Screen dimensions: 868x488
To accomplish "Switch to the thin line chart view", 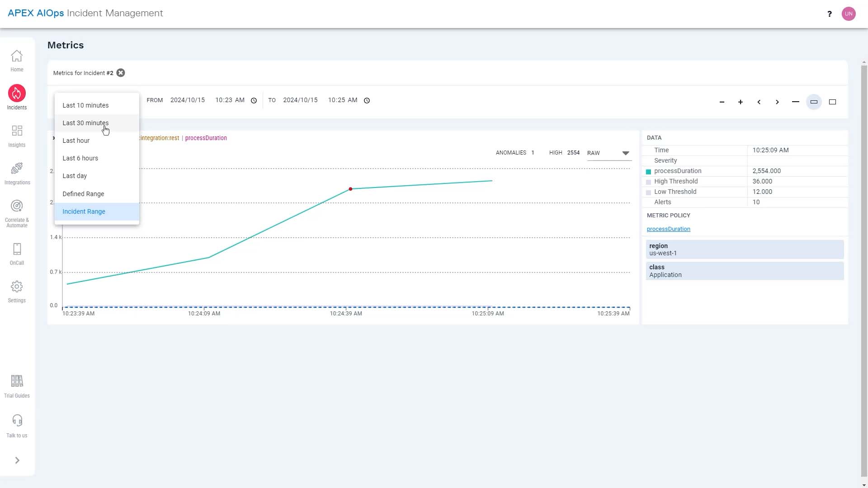I will [x=796, y=102].
